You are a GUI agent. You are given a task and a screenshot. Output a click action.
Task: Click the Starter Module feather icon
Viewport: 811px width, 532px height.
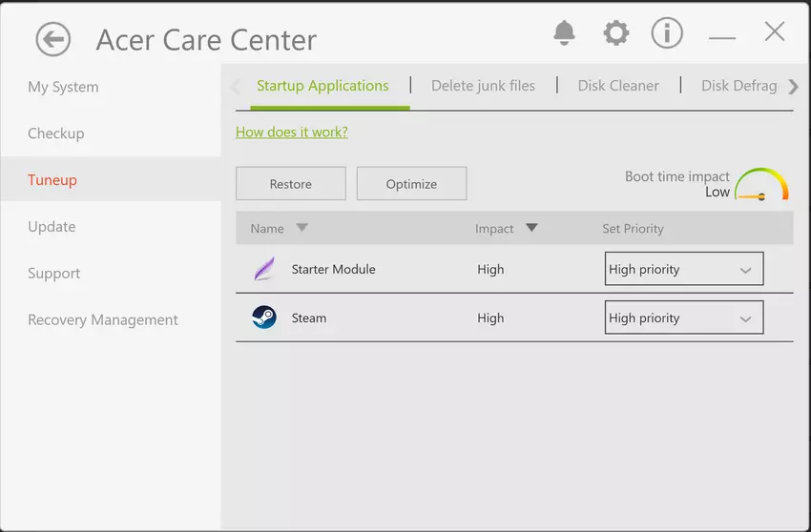click(264, 270)
